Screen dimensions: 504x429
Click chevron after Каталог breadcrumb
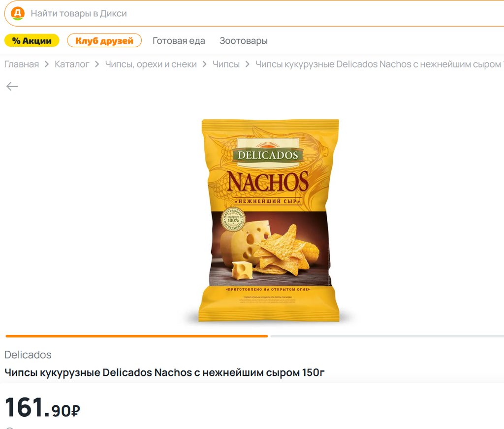[x=97, y=65]
